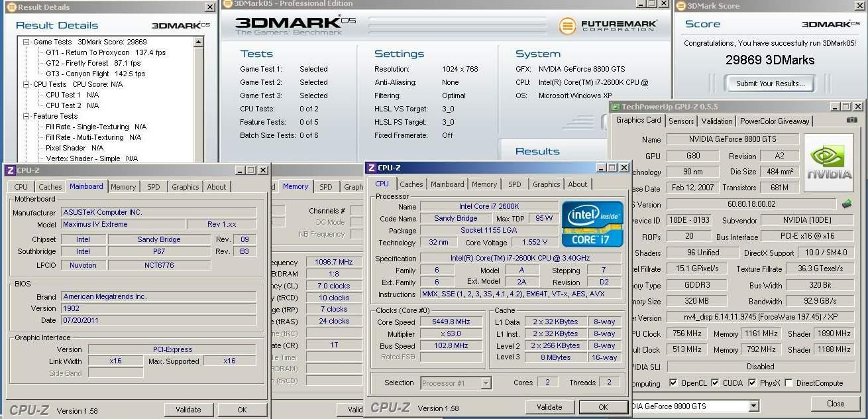
Task: Click the Result Details window title icon
Action: click(12, 7)
